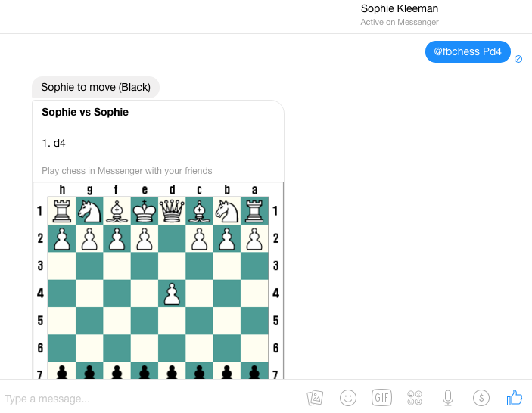Click the white pawn on h2

tap(62, 238)
